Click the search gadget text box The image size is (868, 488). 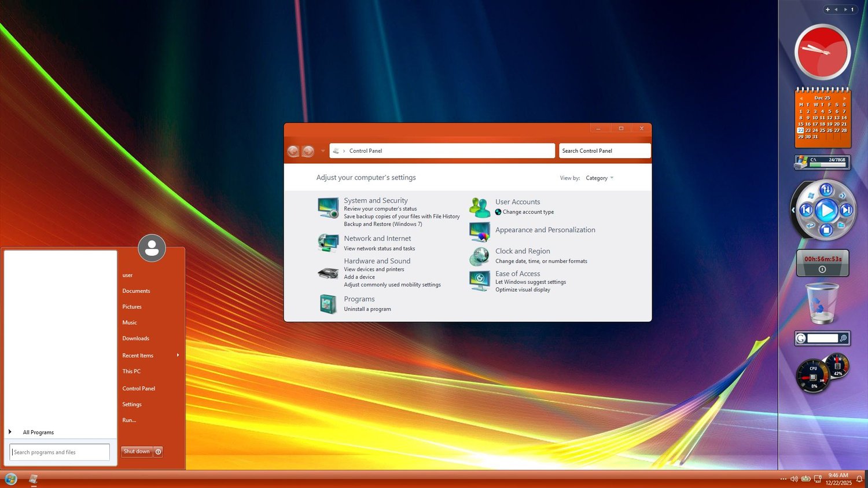(822, 339)
